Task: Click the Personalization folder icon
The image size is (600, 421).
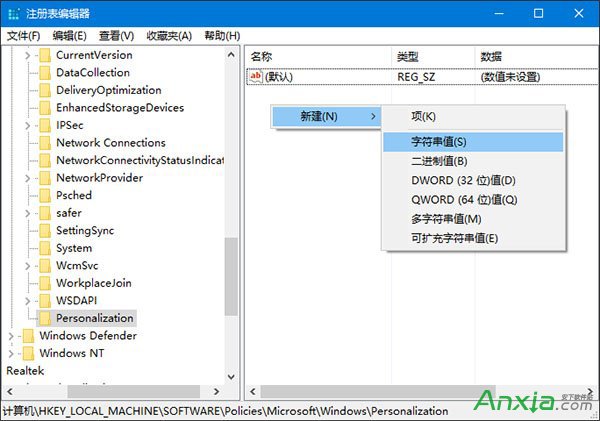Action: pos(45,318)
